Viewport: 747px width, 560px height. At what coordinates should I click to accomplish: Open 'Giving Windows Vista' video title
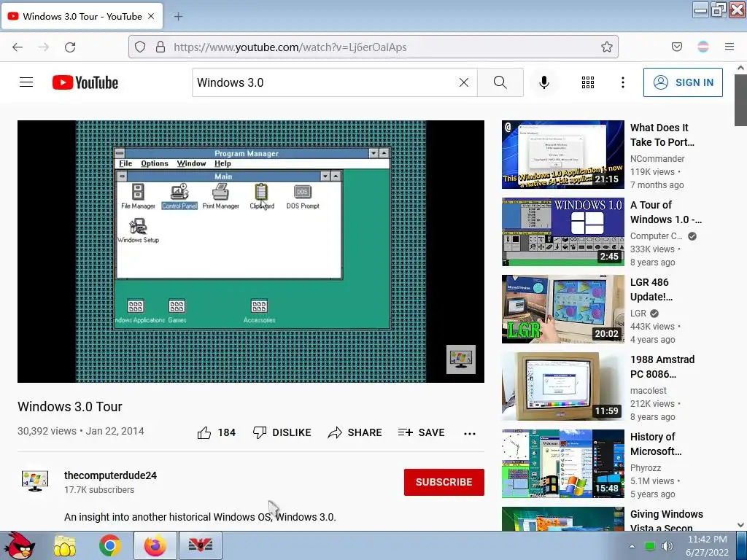point(667,521)
